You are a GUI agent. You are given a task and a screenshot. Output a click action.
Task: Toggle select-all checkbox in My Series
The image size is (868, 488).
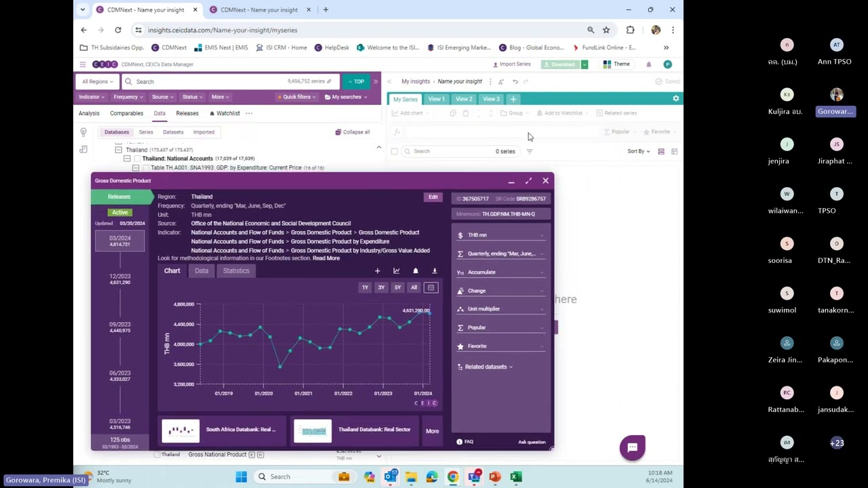(394, 151)
